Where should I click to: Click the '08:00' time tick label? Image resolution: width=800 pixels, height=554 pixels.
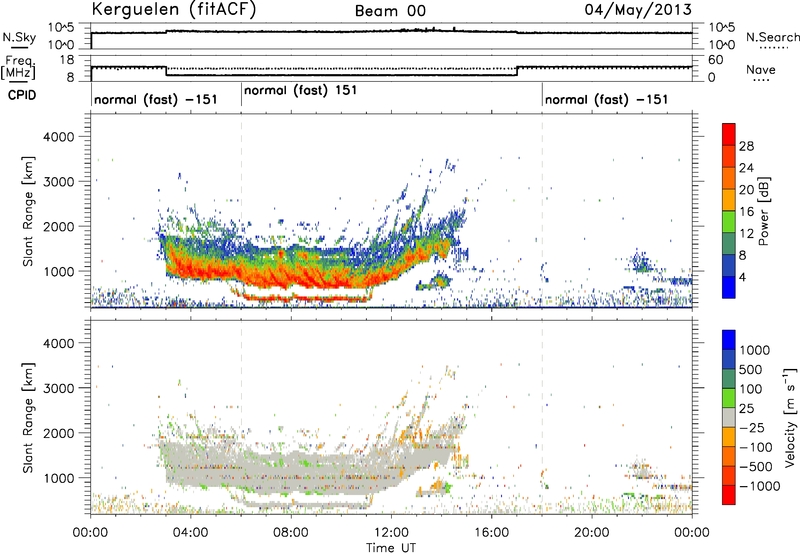click(x=291, y=533)
